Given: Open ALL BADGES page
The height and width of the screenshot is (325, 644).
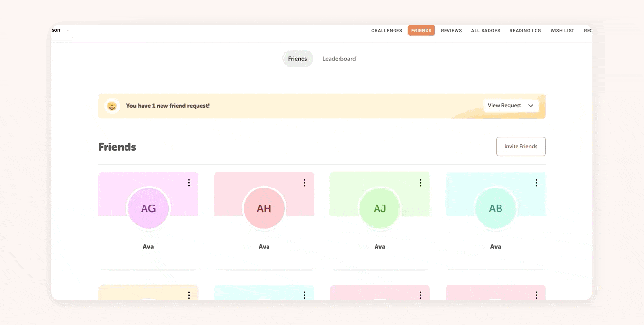Looking at the screenshot, I should 485,31.
